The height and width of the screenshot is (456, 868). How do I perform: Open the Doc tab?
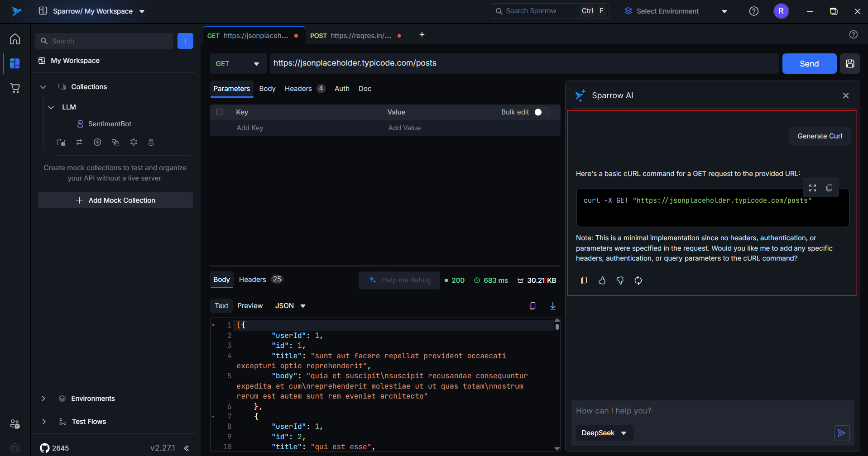pos(365,89)
